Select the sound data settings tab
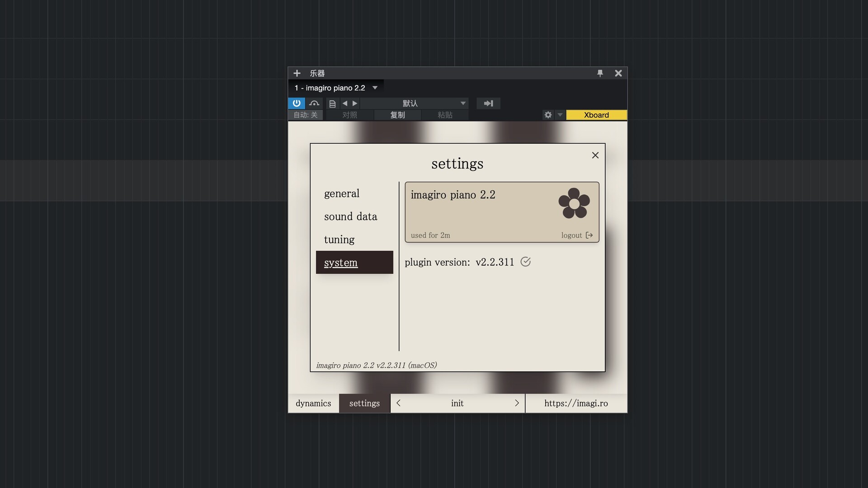 (x=350, y=216)
